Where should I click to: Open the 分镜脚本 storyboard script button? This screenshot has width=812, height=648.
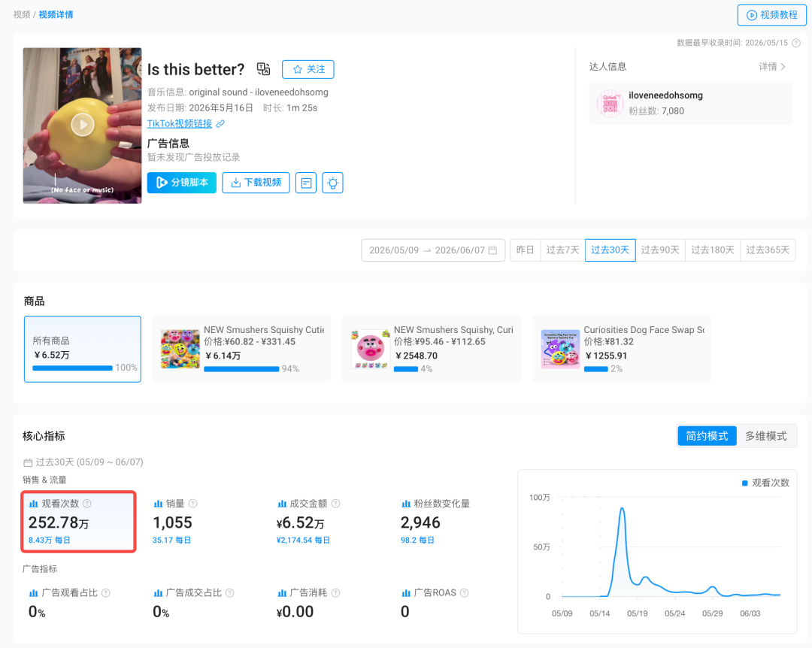182,183
